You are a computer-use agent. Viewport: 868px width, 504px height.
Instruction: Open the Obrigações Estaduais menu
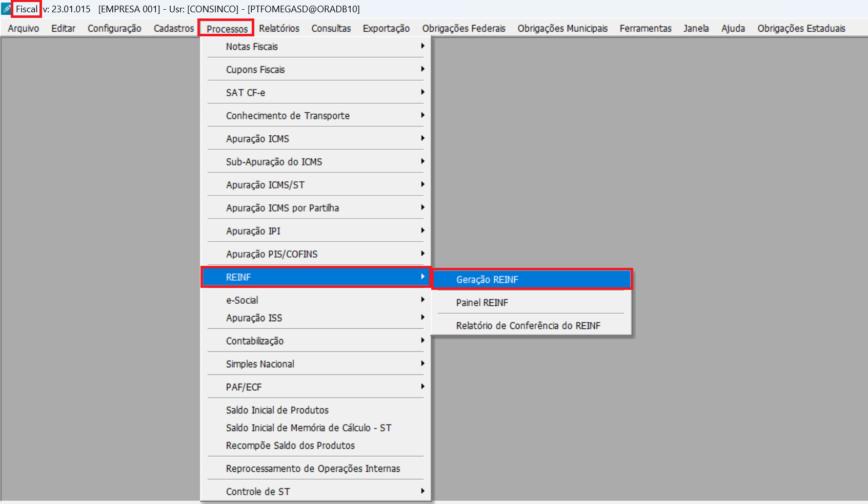coord(801,28)
